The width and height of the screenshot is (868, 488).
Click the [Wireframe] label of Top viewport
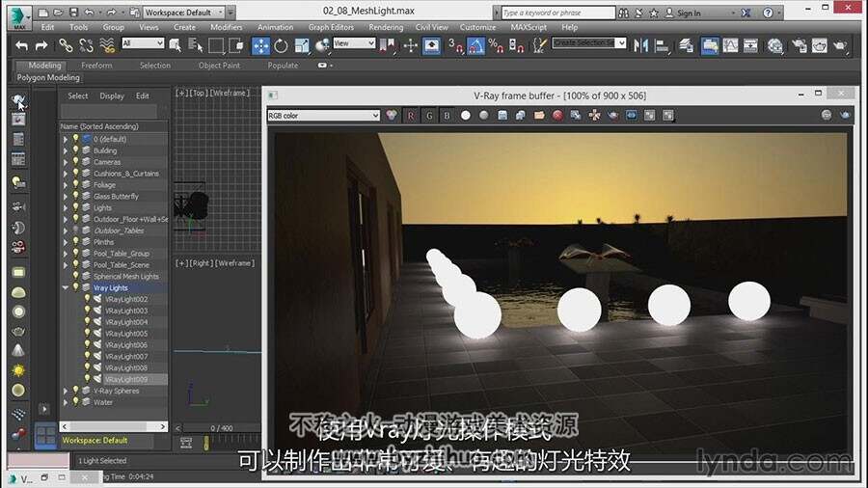(230, 93)
